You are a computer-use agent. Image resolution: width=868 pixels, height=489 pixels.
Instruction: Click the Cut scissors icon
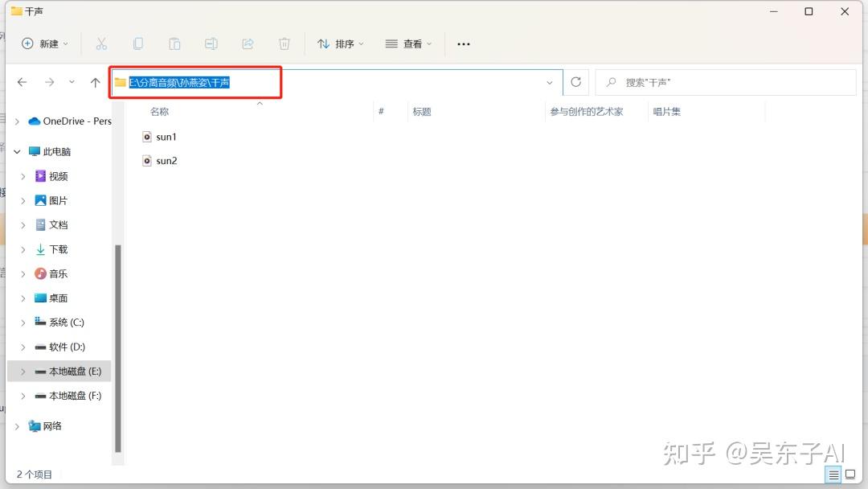tap(101, 43)
